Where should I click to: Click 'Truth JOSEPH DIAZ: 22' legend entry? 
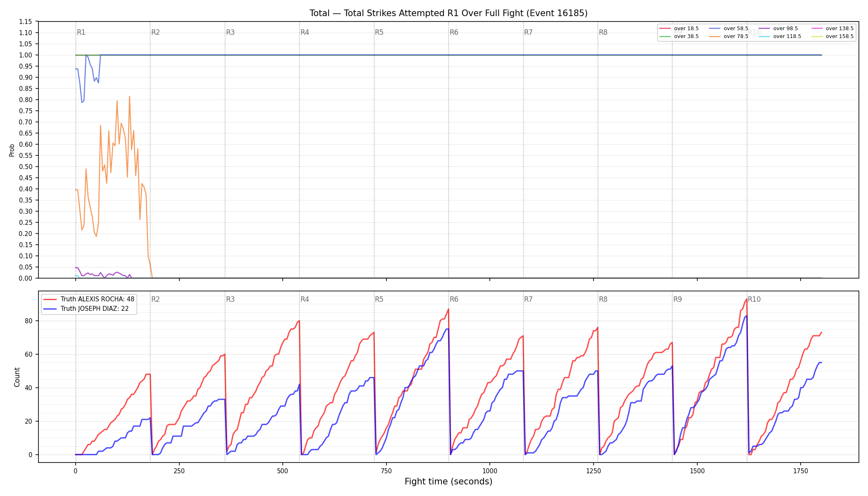[x=86, y=309]
